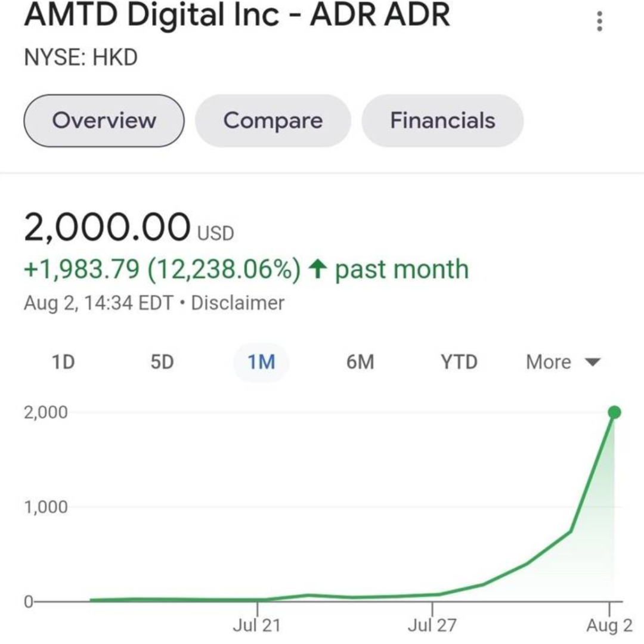Open the Financials tab
644x644 pixels.
442,120
